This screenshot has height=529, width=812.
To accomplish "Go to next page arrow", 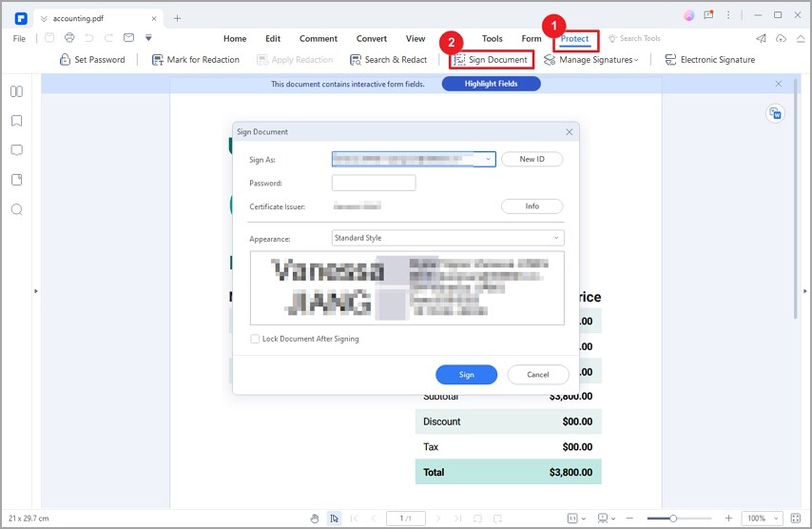I will [x=438, y=519].
